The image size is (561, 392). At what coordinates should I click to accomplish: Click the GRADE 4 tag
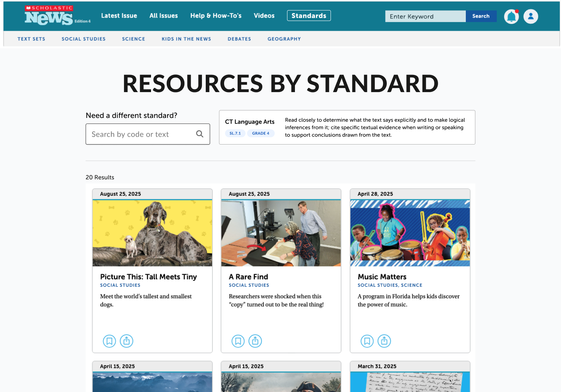pos(260,133)
